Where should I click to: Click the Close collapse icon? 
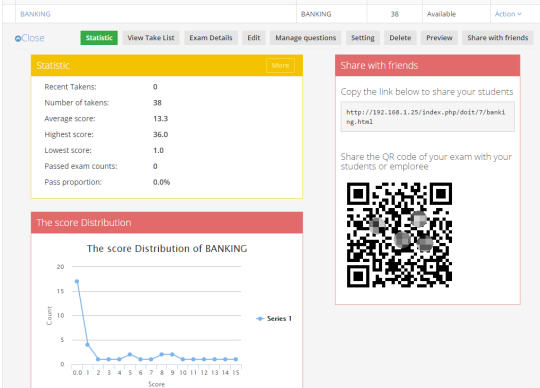point(18,38)
